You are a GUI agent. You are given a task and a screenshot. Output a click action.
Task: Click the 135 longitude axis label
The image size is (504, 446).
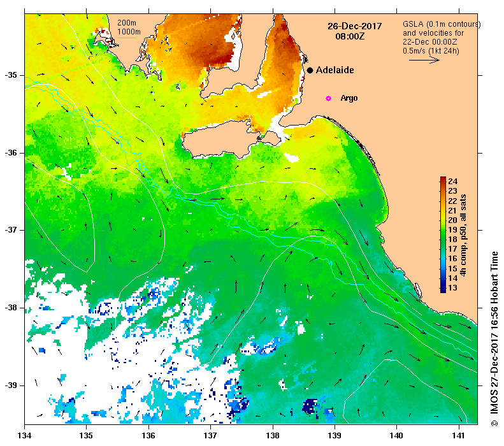coord(86,436)
